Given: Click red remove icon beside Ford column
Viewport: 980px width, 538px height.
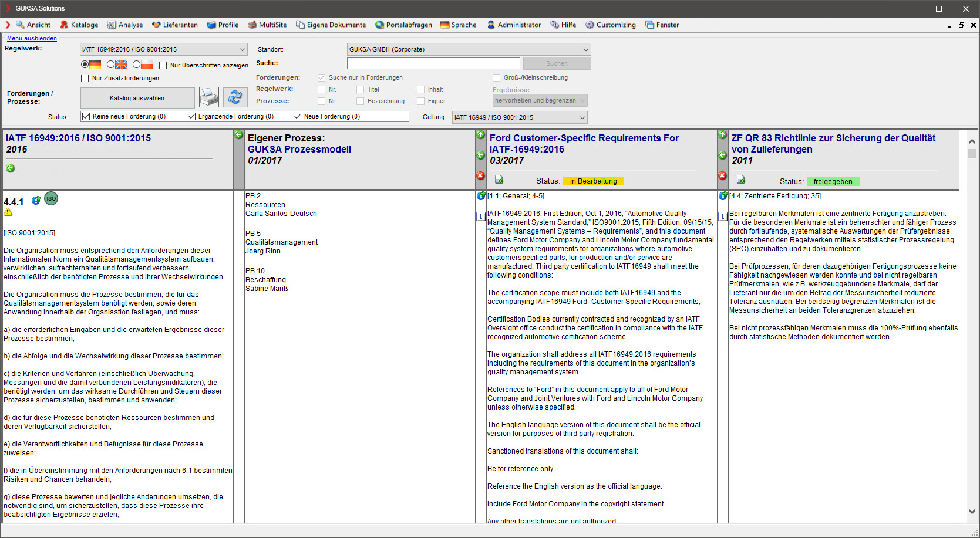Looking at the screenshot, I should click(x=480, y=176).
